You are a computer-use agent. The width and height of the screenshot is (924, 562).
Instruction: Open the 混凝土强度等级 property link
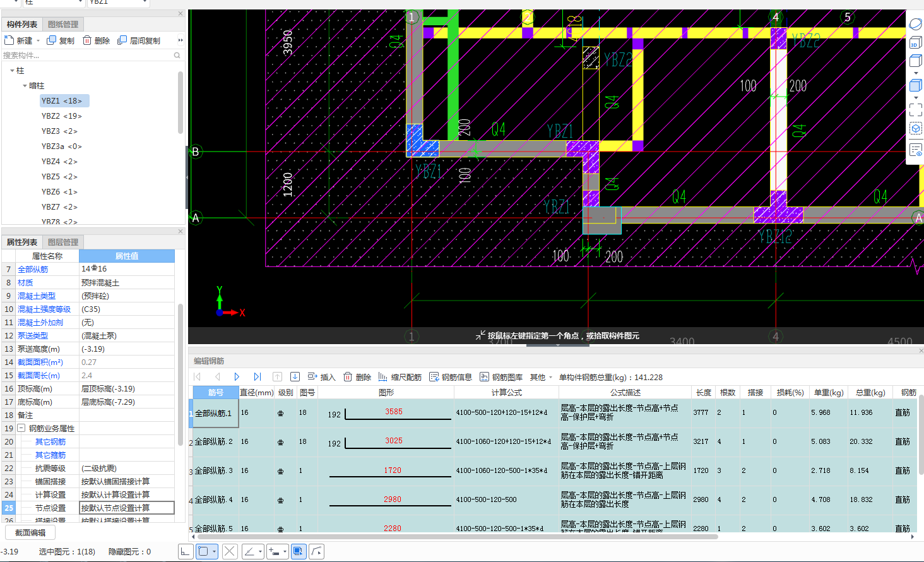click(44, 309)
